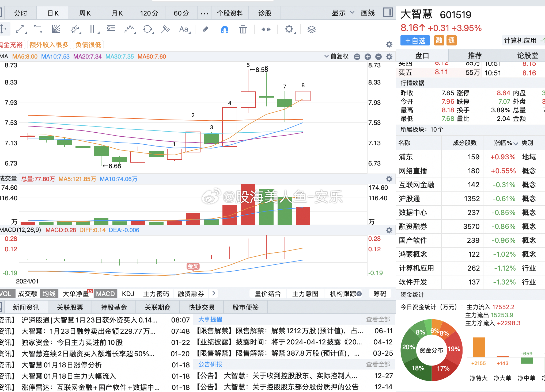This screenshot has width=545, height=392.
Task: Switch to the 分时 chart tab
Action: [x=21, y=13]
